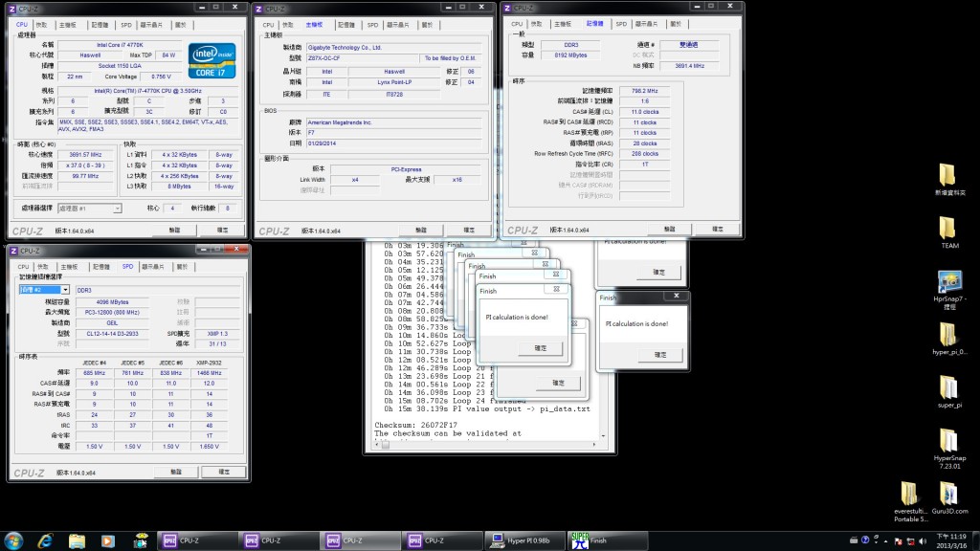Click 驗證 in the Gigabyte mainboard CPU-Z window

421,231
